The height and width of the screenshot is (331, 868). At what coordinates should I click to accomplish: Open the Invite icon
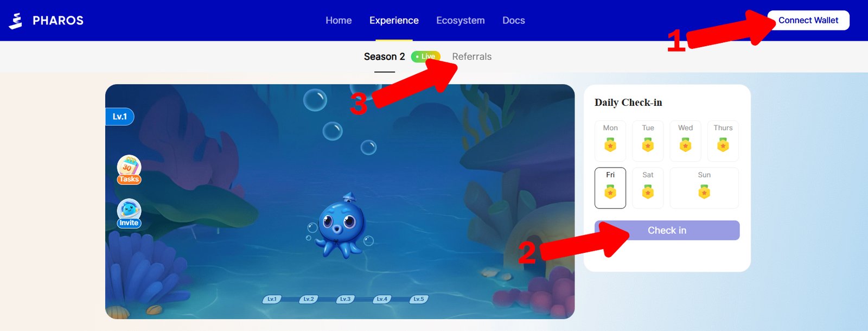click(129, 214)
